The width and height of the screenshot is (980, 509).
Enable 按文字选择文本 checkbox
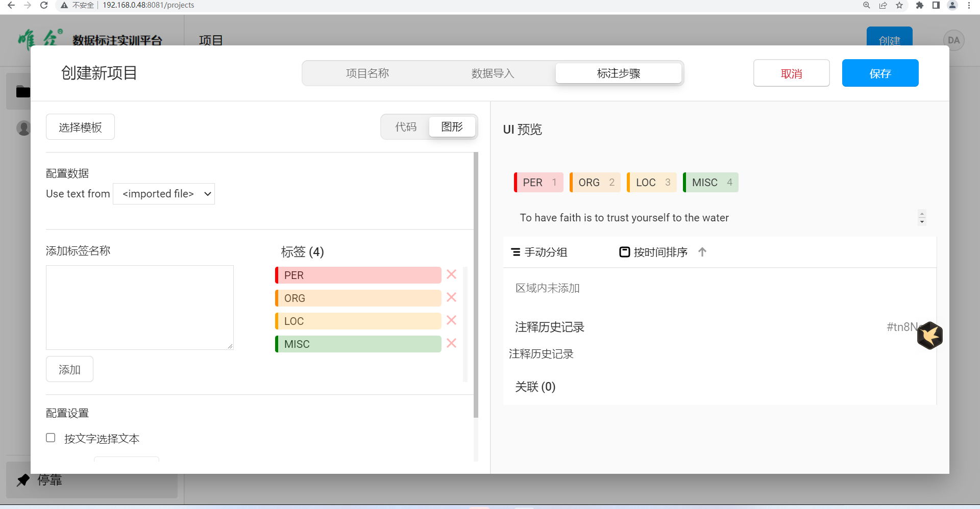(x=51, y=438)
